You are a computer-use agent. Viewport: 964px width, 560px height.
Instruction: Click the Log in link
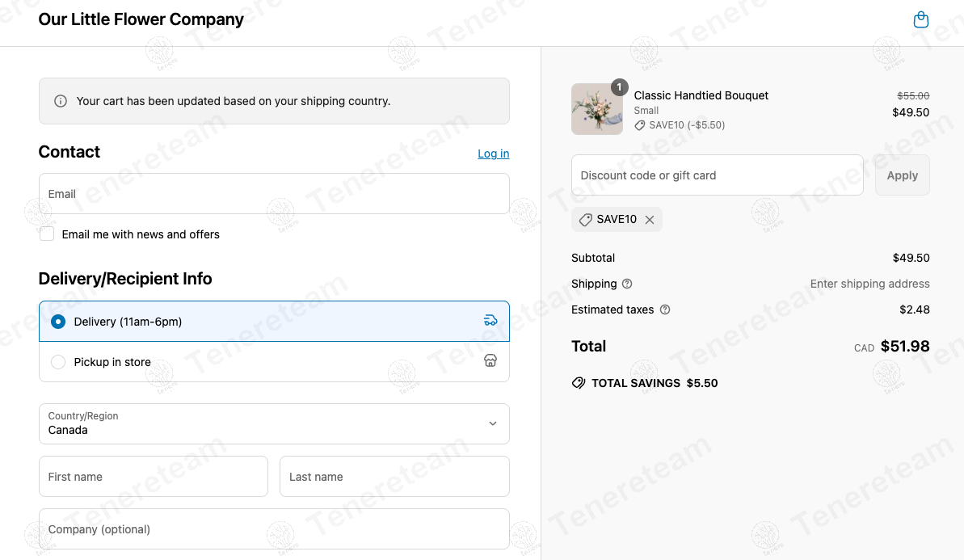493,154
